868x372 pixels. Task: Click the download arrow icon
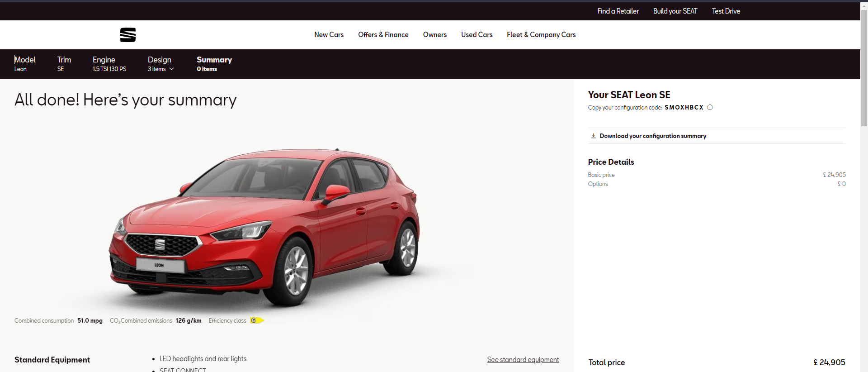point(593,136)
